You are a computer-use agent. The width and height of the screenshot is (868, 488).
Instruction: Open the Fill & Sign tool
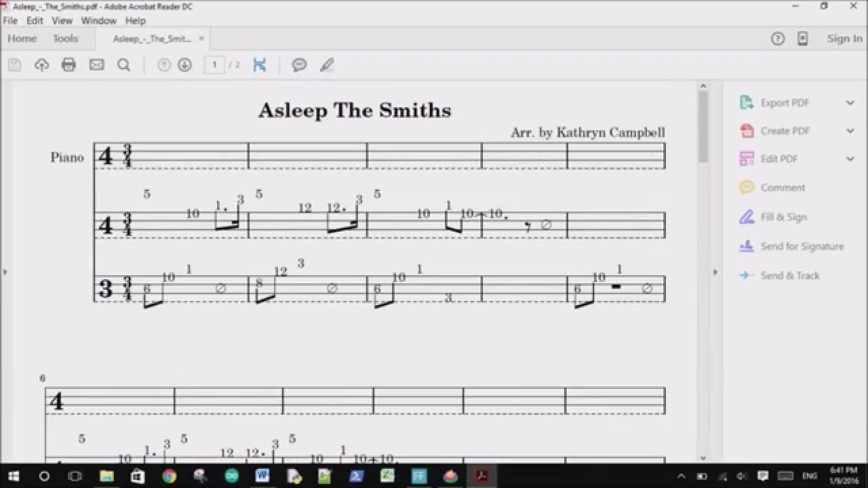783,217
